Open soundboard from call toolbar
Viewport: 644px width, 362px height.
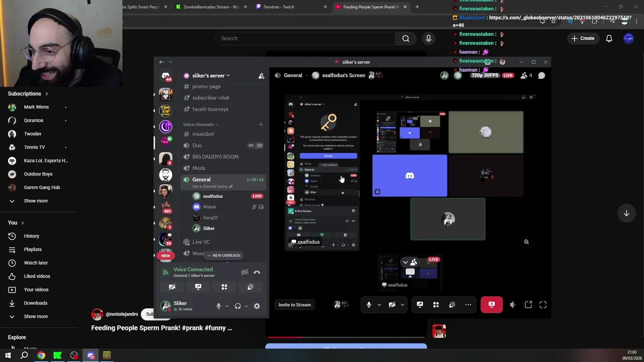452,305
